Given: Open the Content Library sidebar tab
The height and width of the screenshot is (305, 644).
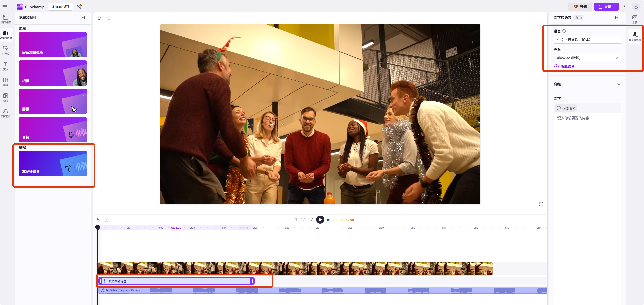Looking at the screenshot, I should [6, 50].
